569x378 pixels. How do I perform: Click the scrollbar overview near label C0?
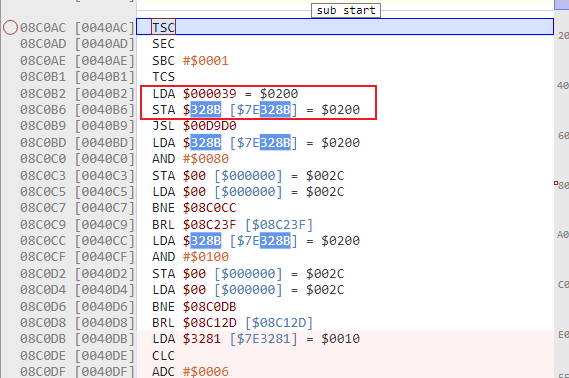pos(563,284)
